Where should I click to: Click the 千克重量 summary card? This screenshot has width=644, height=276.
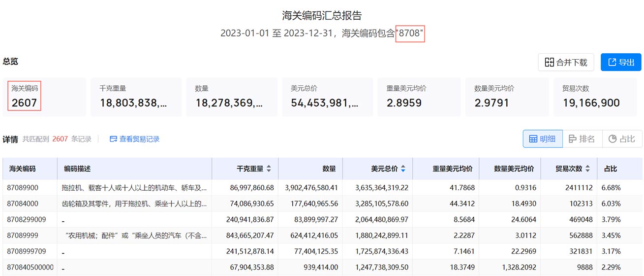(136, 97)
